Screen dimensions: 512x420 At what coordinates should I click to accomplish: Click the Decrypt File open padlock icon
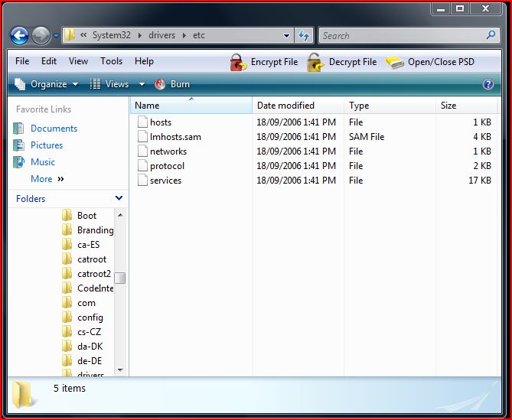315,62
